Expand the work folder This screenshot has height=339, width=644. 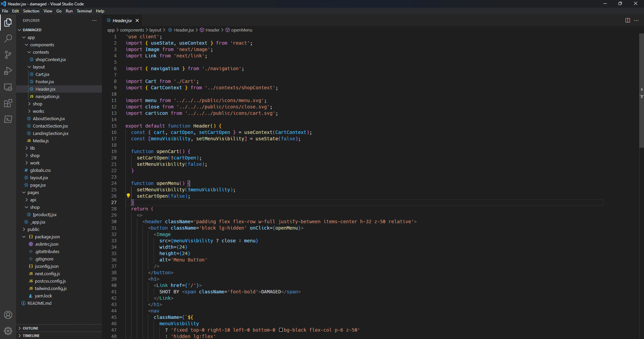coord(59,163)
